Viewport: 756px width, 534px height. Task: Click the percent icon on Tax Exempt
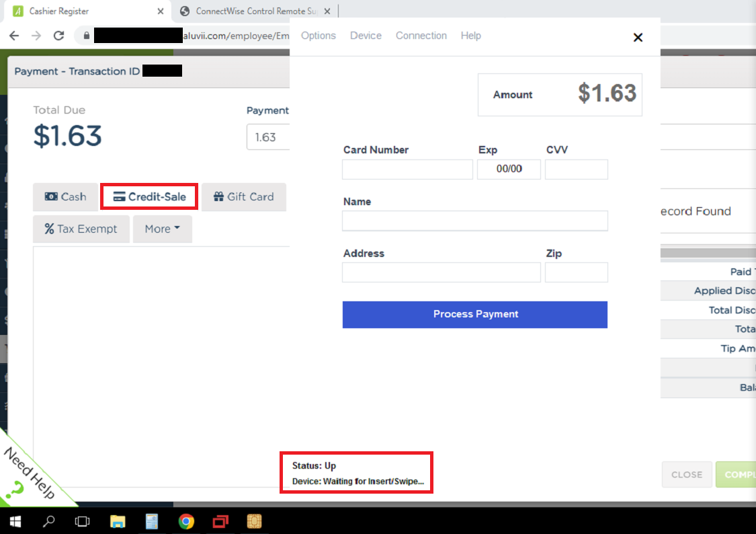pos(49,229)
